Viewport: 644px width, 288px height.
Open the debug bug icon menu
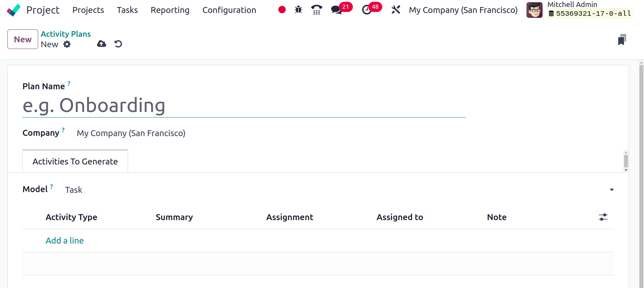[298, 10]
